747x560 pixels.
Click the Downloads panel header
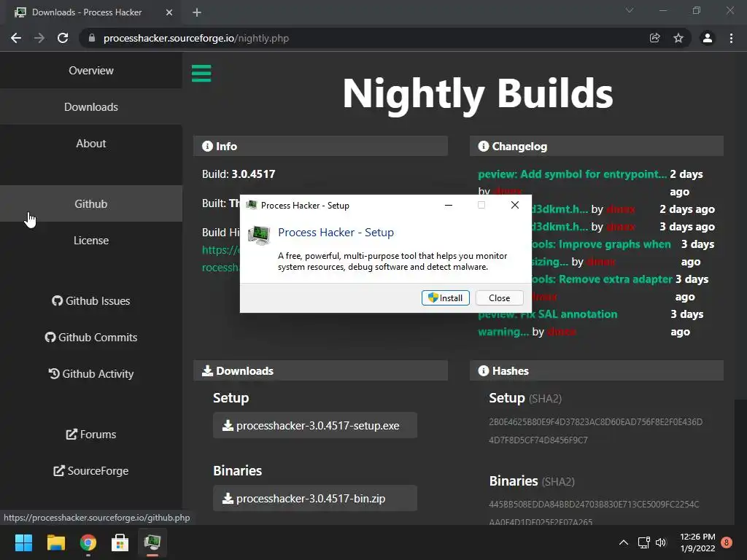pyautogui.click(x=320, y=370)
